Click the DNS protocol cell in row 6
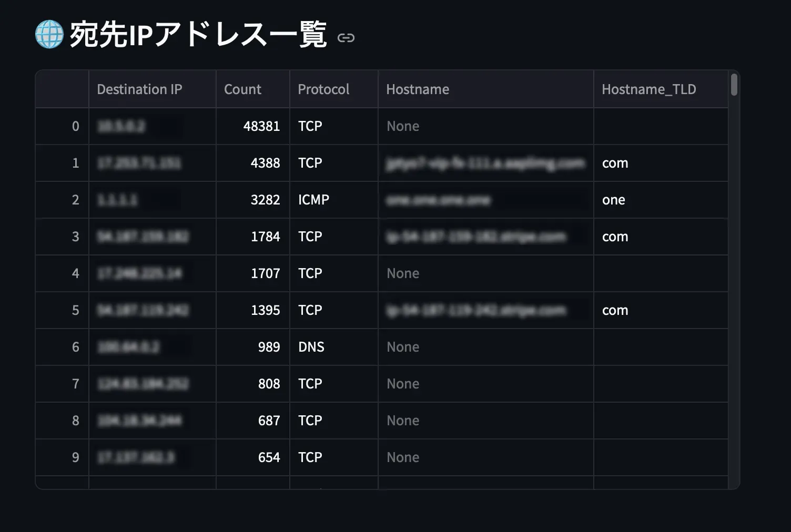The width and height of the screenshot is (791, 532). coord(311,347)
